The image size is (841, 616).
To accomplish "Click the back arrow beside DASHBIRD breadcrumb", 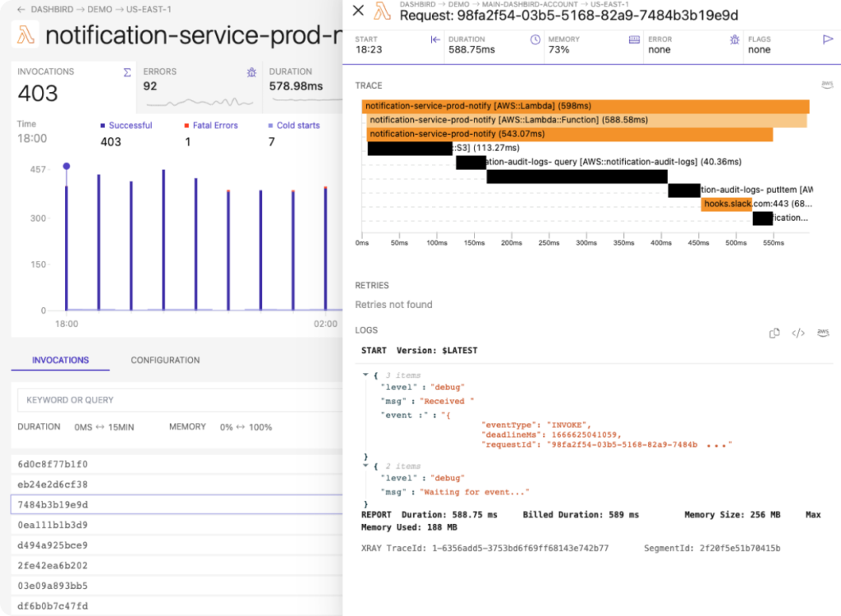I will (21, 9).
